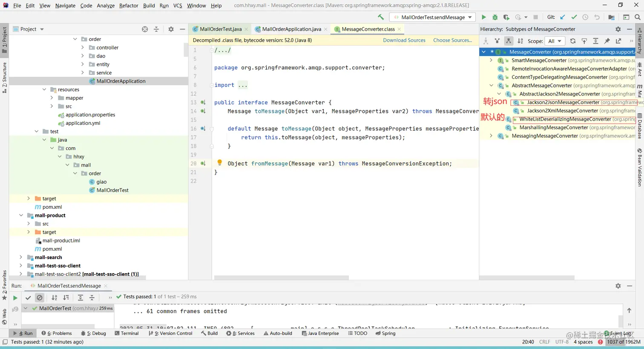Click the UTF-8 encoding in status bar
The height and width of the screenshot is (349, 644).
(x=562, y=342)
